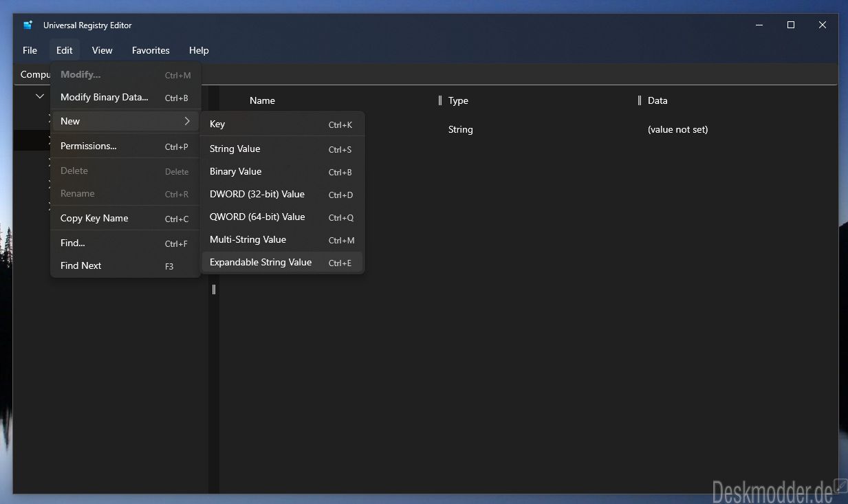Create a new Binary Value
The image size is (848, 504).
[282, 172]
